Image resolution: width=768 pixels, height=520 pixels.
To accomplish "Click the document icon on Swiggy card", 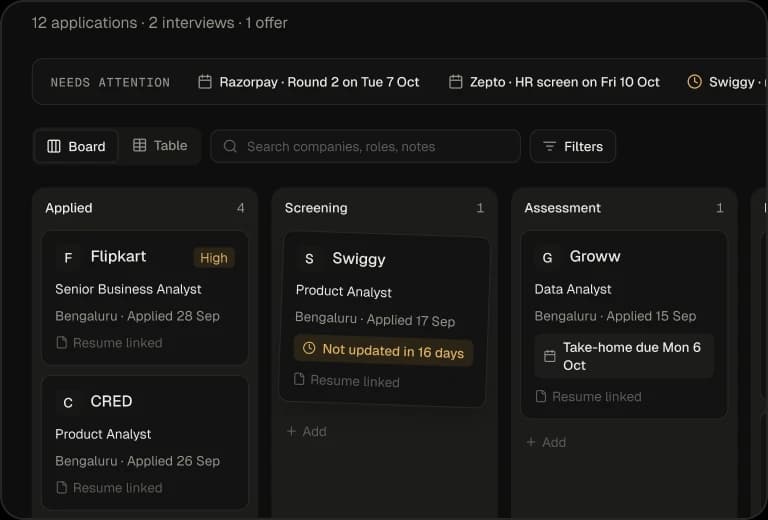I will click(x=299, y=379).
